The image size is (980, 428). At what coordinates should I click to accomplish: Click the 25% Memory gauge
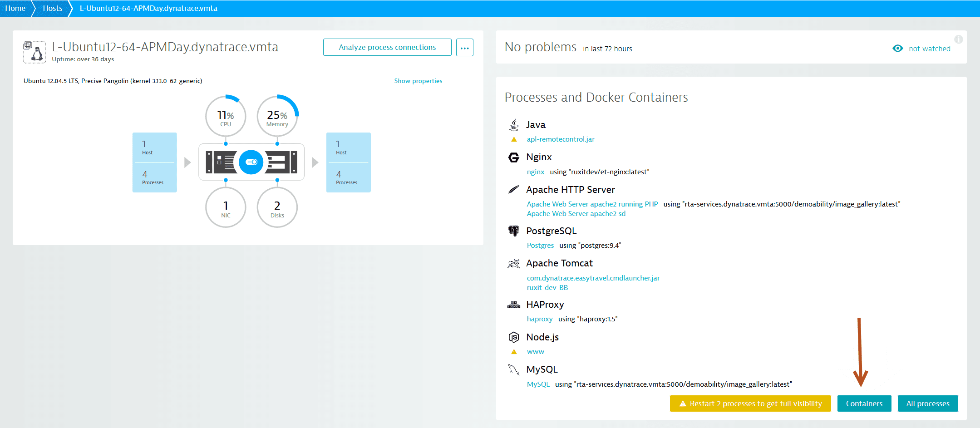pos(277,116)
